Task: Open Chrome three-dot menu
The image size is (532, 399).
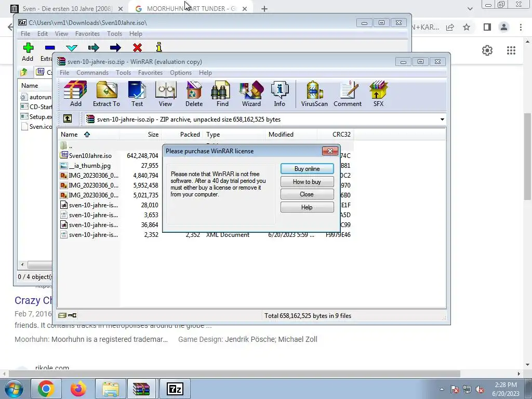Action: pos(521,27)
